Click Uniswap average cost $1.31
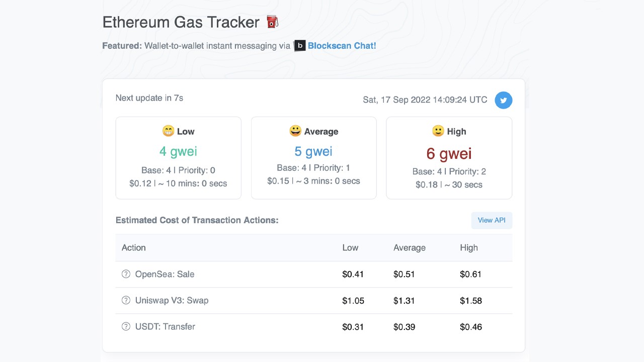 click(x=404, y=301)
